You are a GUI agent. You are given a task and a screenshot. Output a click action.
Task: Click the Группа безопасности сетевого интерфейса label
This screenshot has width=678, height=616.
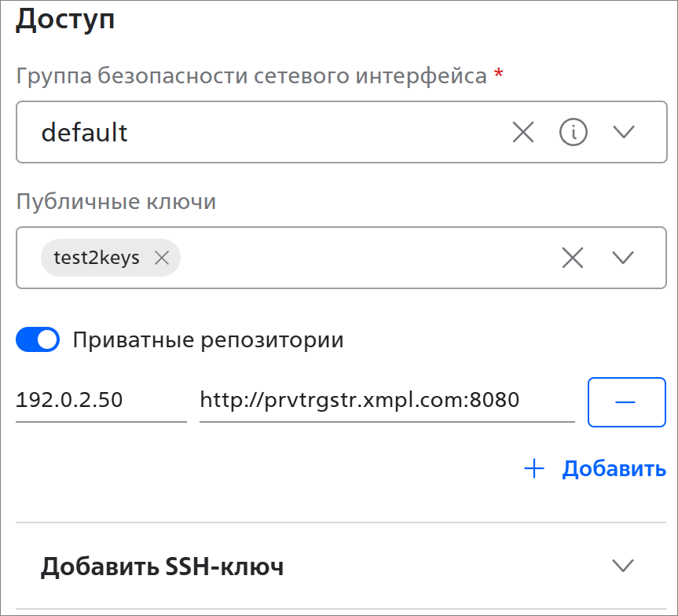tap(251, 76)
